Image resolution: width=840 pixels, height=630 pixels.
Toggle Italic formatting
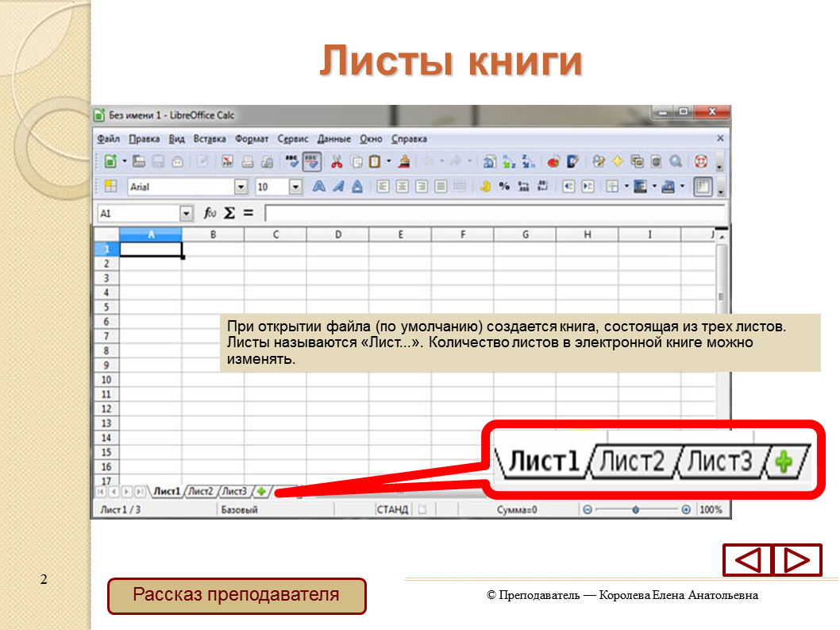tap(338, 187)
